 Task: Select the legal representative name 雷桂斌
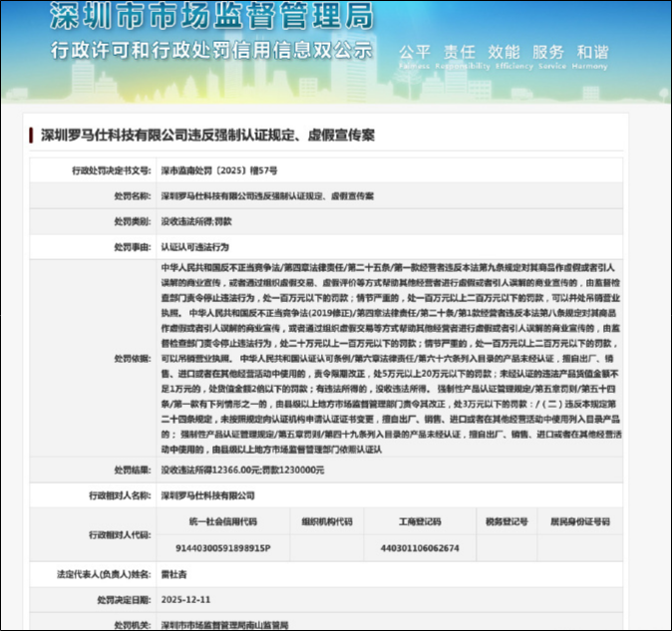174,574
